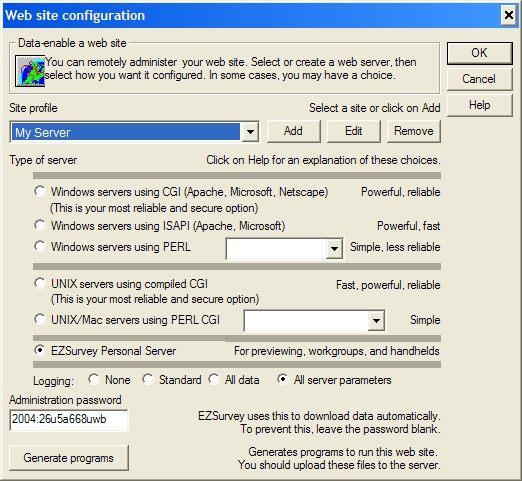522x481 pixels.
Task: Expand the UNIX/Mac PERL CGI dropdown
Action: [x=376, y=321]
